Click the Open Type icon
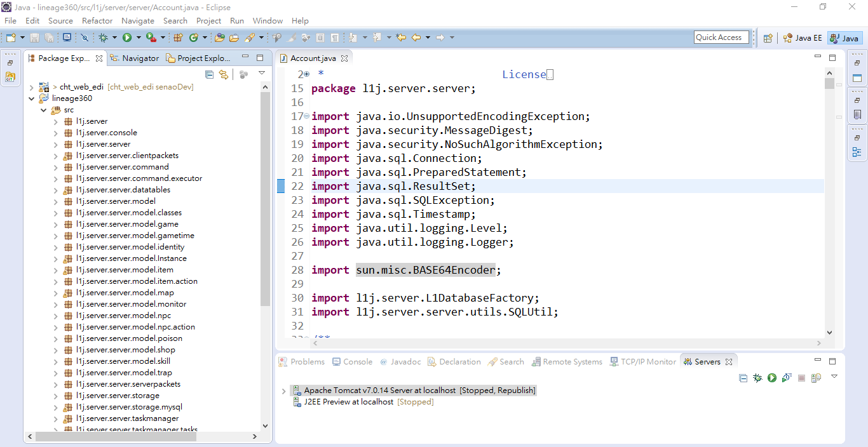Viewport: 868px width, 447px height. coord(219,37)
